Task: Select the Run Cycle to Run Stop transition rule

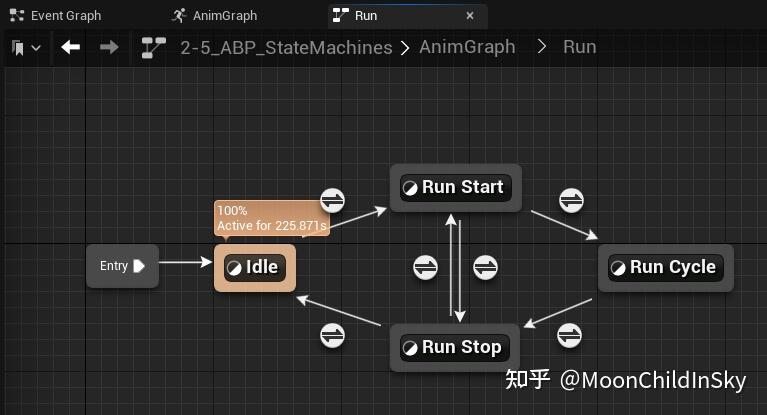Action: tap(569, 335)
